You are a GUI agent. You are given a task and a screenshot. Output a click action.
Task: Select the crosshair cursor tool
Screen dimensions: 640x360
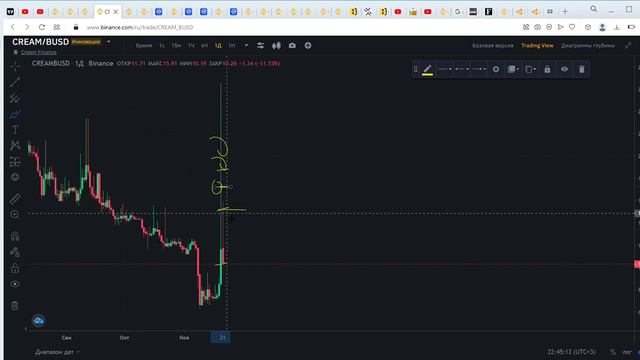15,66
